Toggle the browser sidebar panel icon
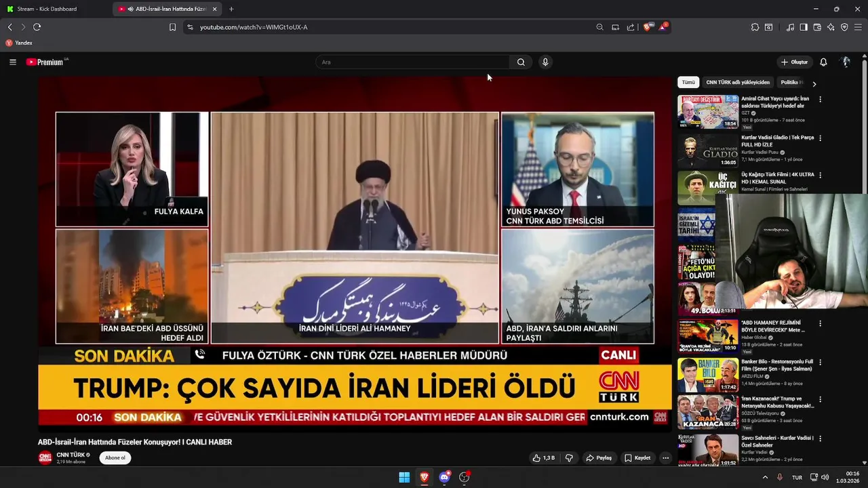Image resolution: width=868 pixels, height=488 pixels. click(804, 27)
